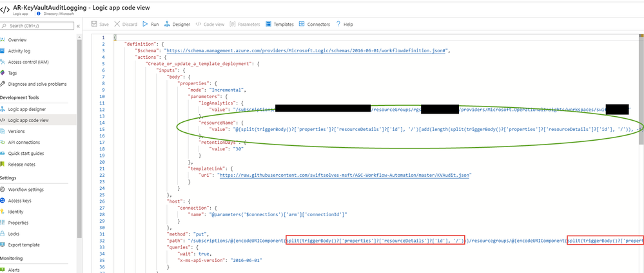Screen dimensions: 644x273
Task: Click the Diagnose and solve problems wrench icon
Action: point(3,84)
